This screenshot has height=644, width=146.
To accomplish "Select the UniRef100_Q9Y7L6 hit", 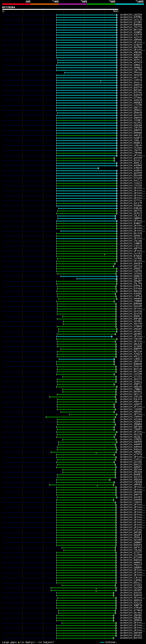I will [x=131, y=266].
